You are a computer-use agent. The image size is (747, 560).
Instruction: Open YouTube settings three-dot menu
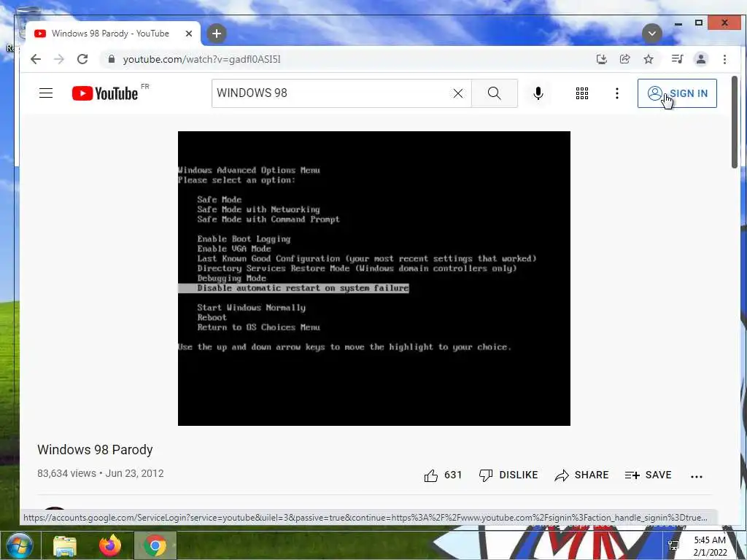click(x=617, y=93)
